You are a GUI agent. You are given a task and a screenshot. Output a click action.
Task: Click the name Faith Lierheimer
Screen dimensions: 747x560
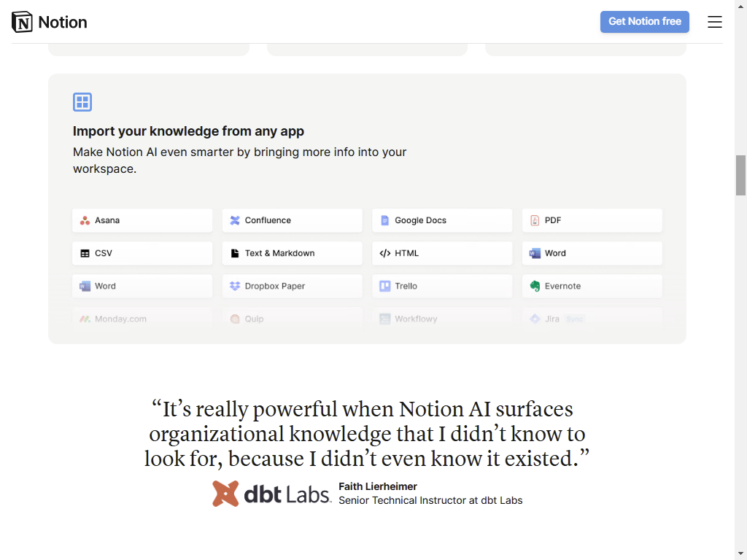click(378, 486)
